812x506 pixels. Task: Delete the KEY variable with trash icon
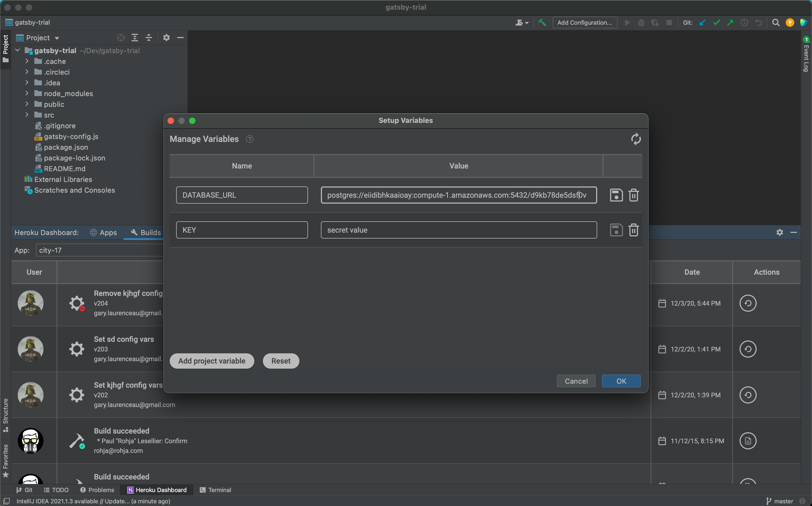[633, 230]
